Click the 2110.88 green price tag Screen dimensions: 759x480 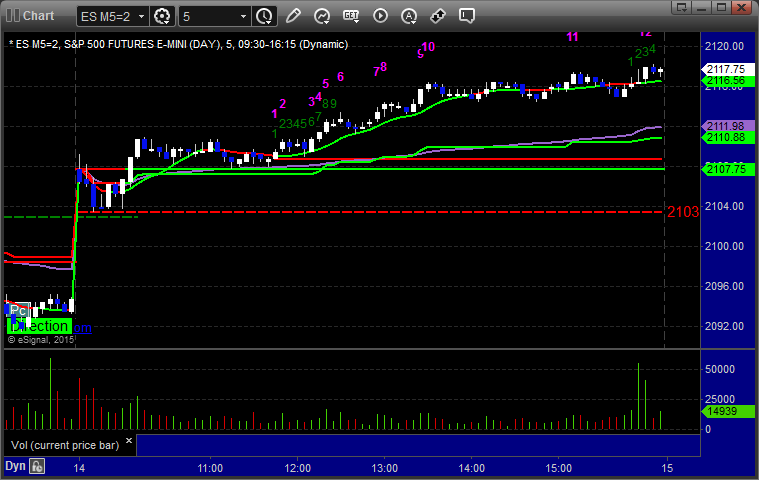point(727,137)
